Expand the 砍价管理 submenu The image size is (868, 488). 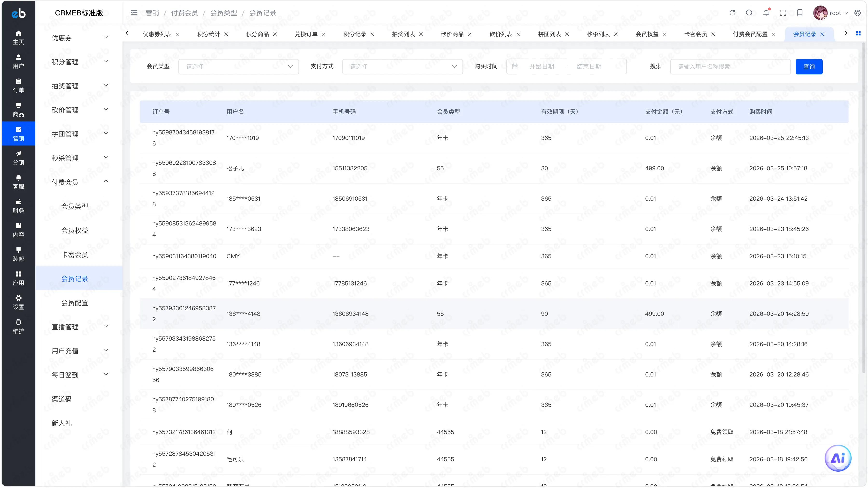click(x=80, y=110)
